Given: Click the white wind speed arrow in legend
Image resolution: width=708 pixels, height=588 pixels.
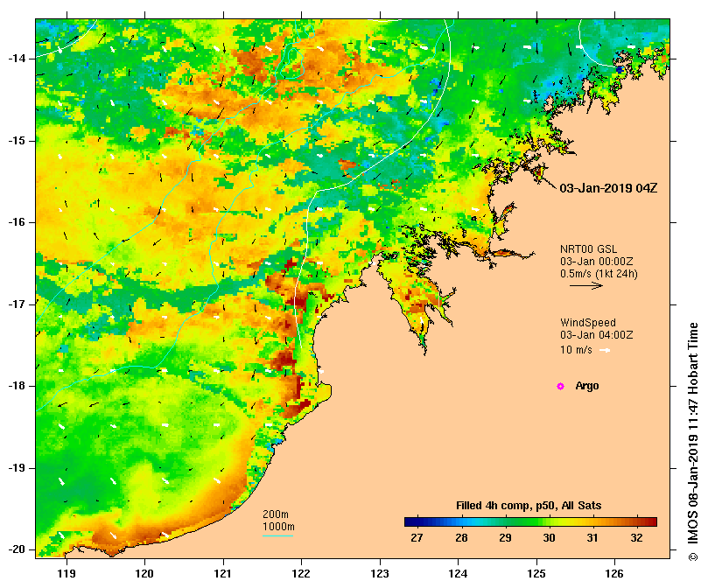Looking at the screenshot, I should (605, 350).
